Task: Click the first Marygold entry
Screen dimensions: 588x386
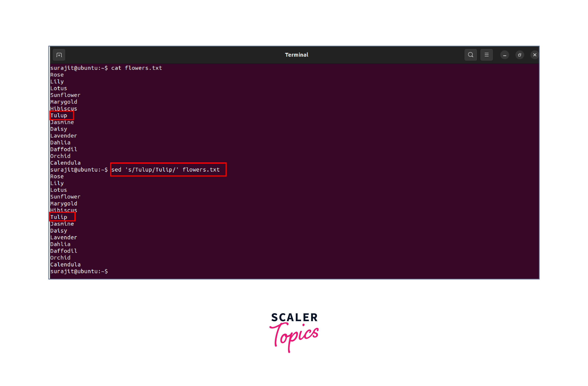Action: click(64, 102)
